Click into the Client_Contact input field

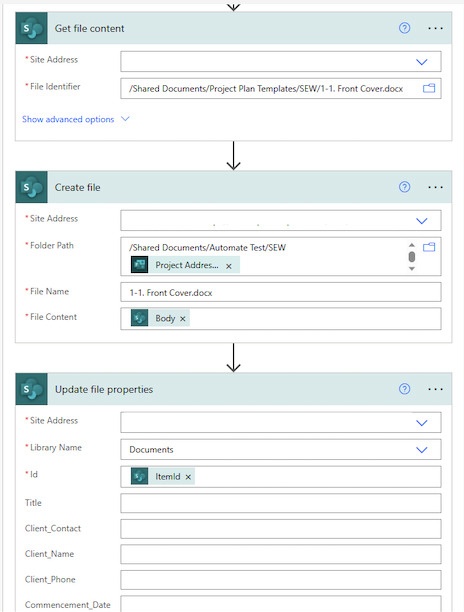click(281, 529)
